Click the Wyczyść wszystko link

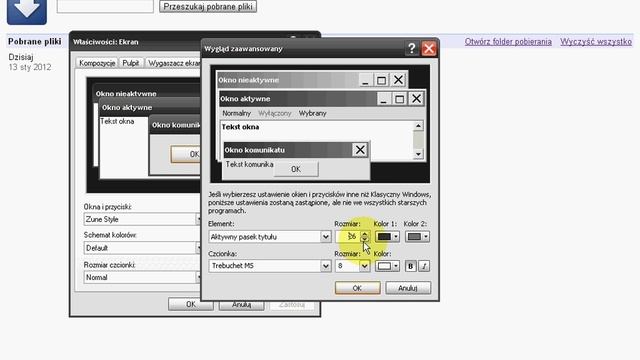pos(596,42)
